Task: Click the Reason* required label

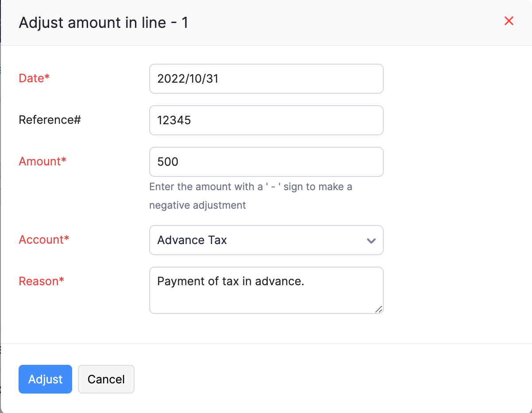Action: point(41,281)
